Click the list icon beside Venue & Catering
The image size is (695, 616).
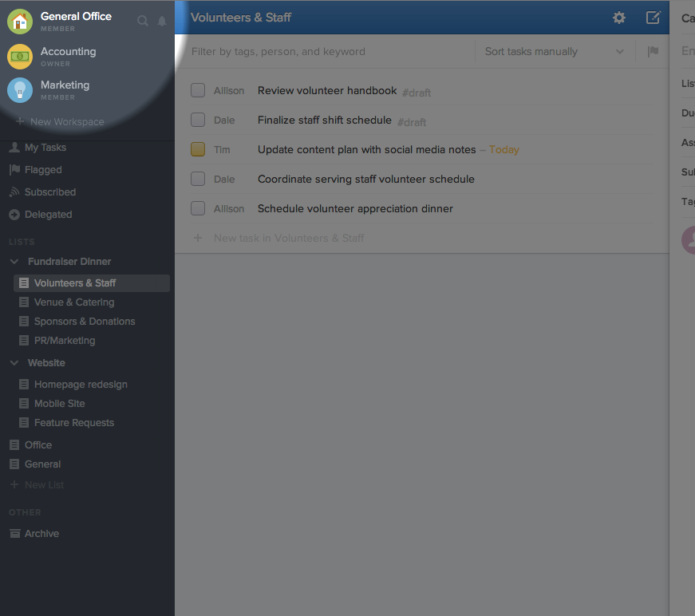coord(24,302)
